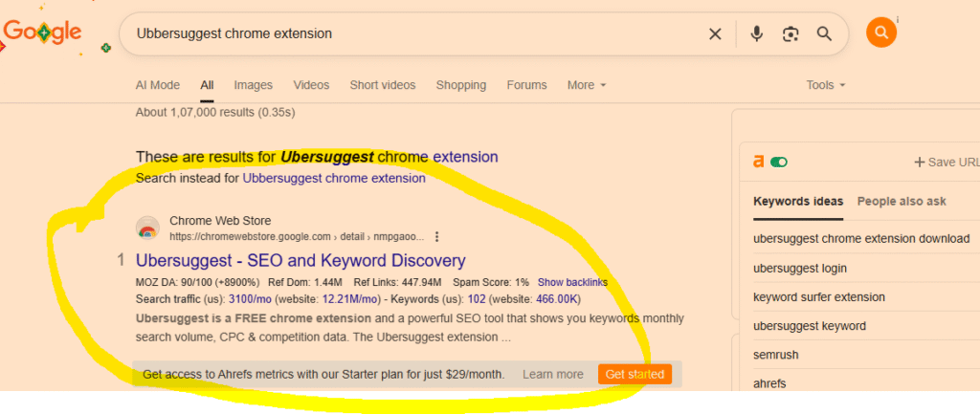Image resolution: width=980 pixels, height=414 pixels.
Task: Click the 102 keywords value
Action: (x=477, y=298)
